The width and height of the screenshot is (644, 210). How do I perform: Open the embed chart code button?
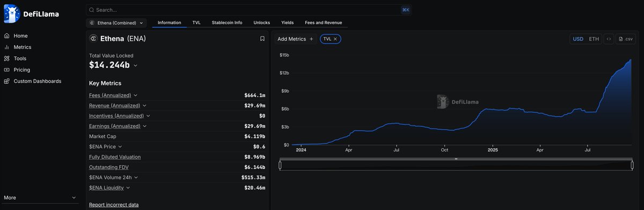coord(609,39)
